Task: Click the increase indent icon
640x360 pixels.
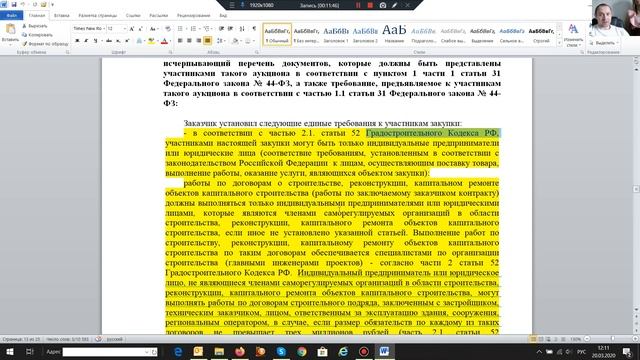Action: tap(230, 29)
